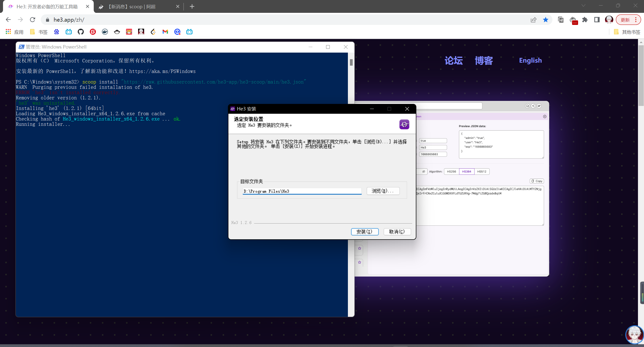Select the HS256 algorithm option

click(x=451, y=172)
